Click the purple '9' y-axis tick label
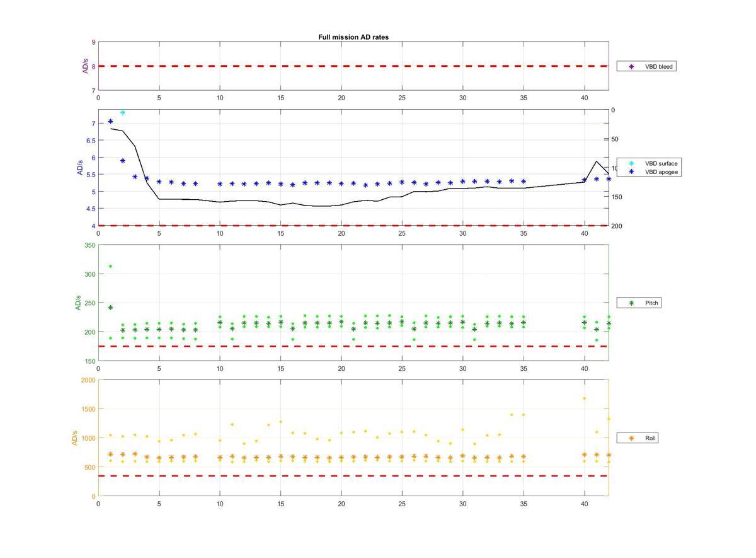 (93, 42)
